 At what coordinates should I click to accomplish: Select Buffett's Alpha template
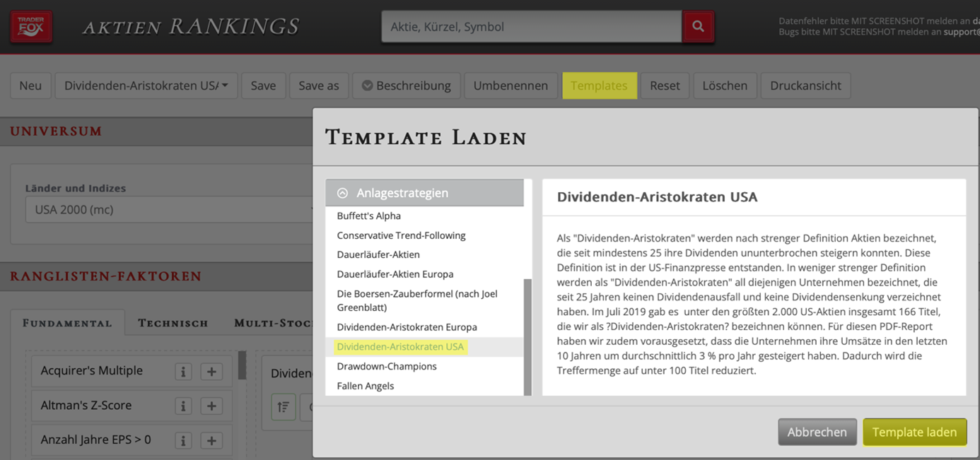tap(369, 216)
